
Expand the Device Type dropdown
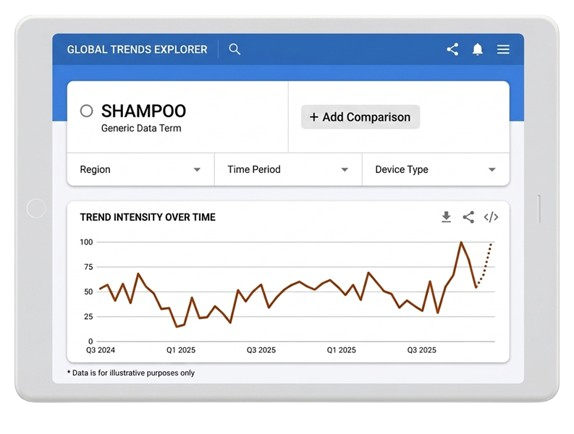[436, 169]
